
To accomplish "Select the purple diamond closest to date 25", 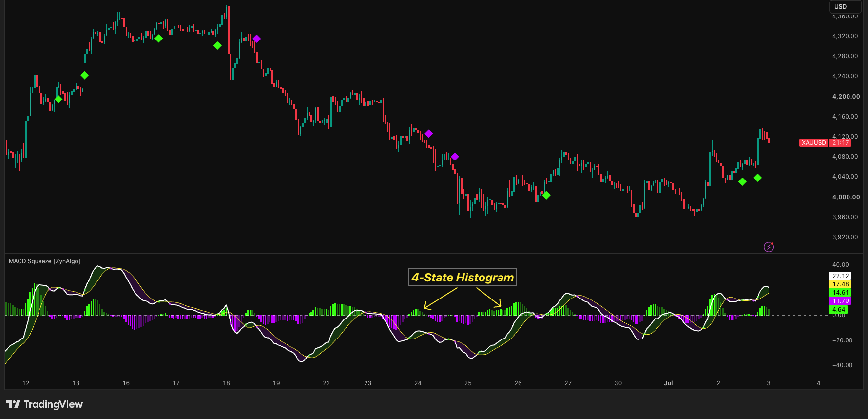I will click(455, 157).
